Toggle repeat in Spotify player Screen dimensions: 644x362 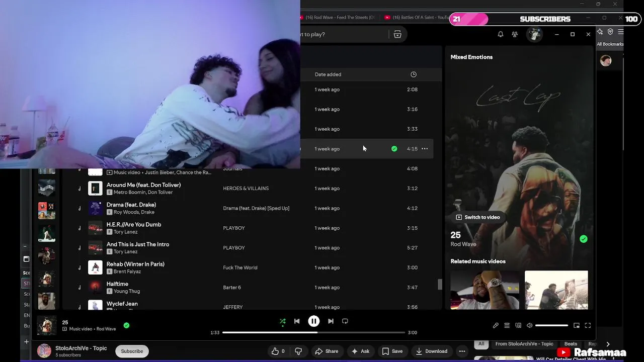point(345,321)
